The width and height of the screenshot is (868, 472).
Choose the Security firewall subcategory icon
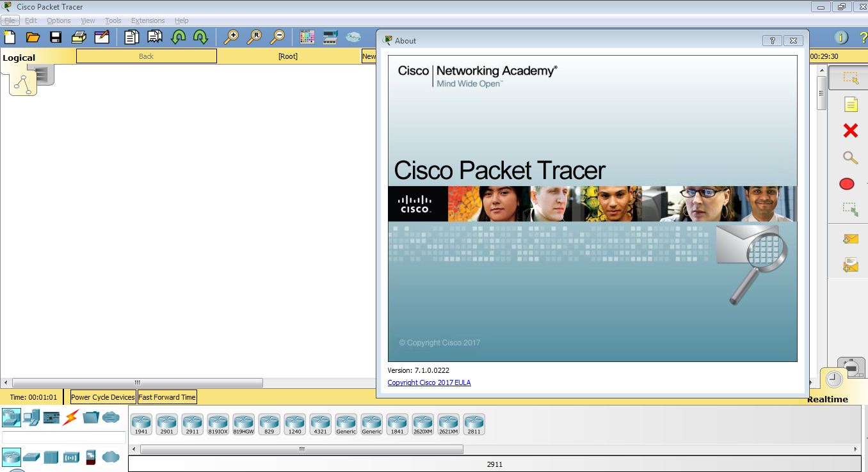[x=91, y=457]
